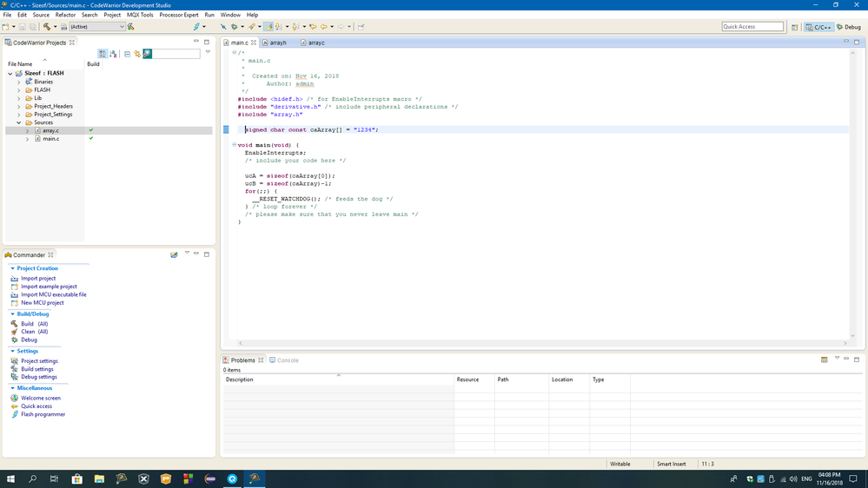Open the Windows notification center

tap(853, 478)
